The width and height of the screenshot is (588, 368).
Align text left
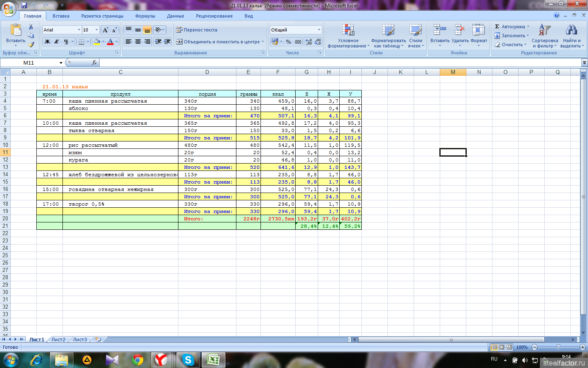pyautogui.click(x=129, y=42)
